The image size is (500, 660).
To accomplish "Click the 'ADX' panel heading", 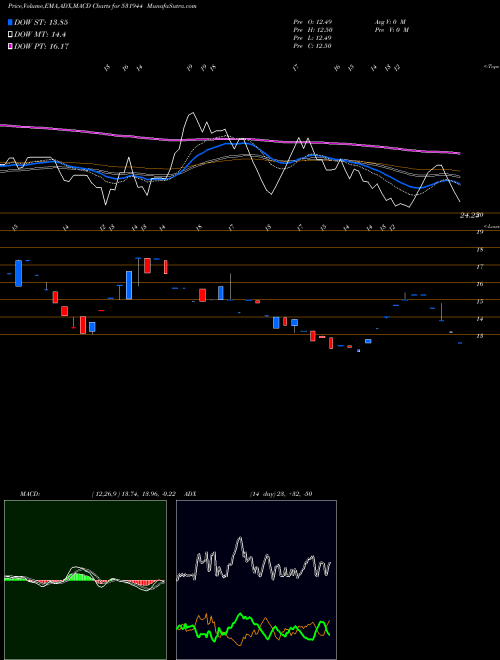I will [190, 494].
